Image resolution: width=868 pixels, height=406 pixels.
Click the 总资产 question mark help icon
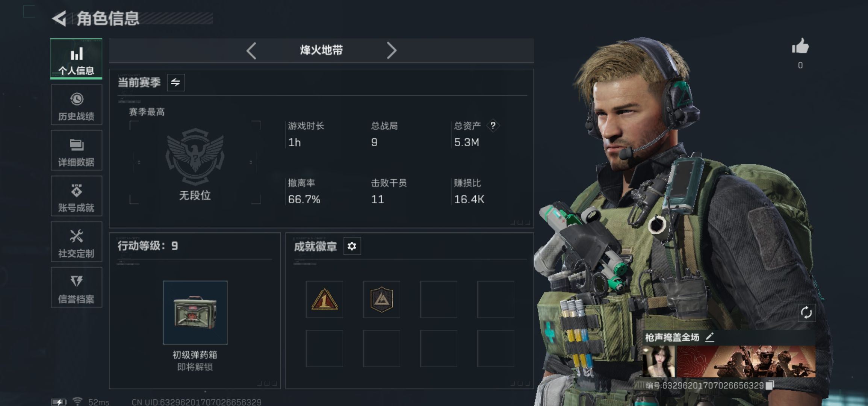[493, 126]
